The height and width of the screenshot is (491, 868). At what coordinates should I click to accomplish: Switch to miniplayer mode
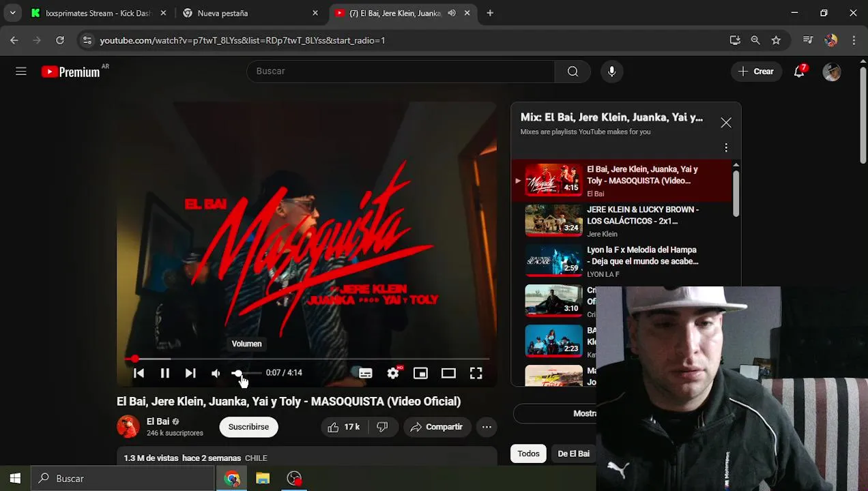coord(420,373)
